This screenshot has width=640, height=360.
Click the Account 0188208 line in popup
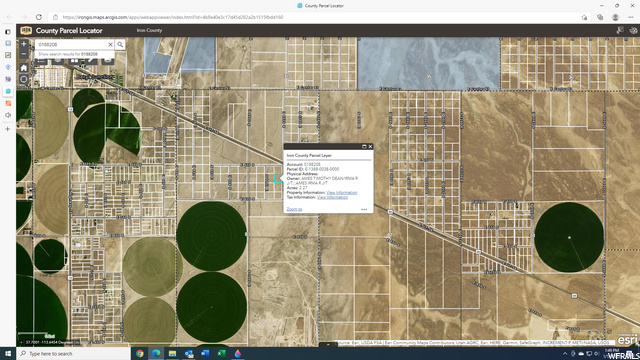pyautogui.click(x=303, y=164)
